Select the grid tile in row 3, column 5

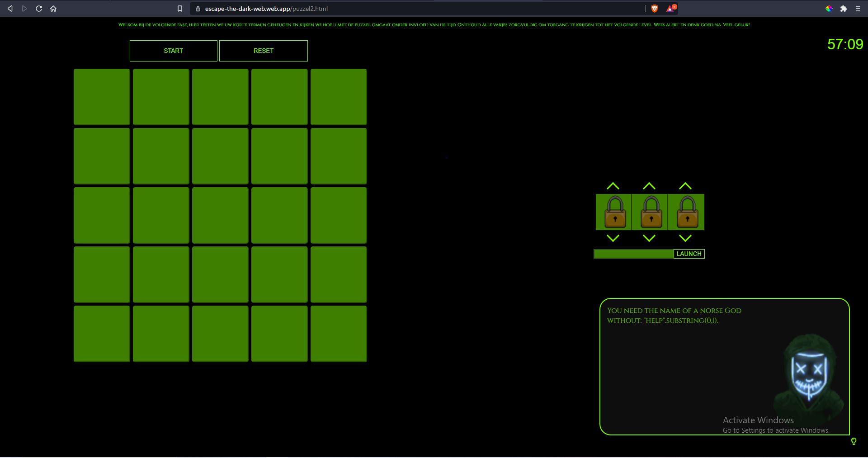click(x=339, y=215)
